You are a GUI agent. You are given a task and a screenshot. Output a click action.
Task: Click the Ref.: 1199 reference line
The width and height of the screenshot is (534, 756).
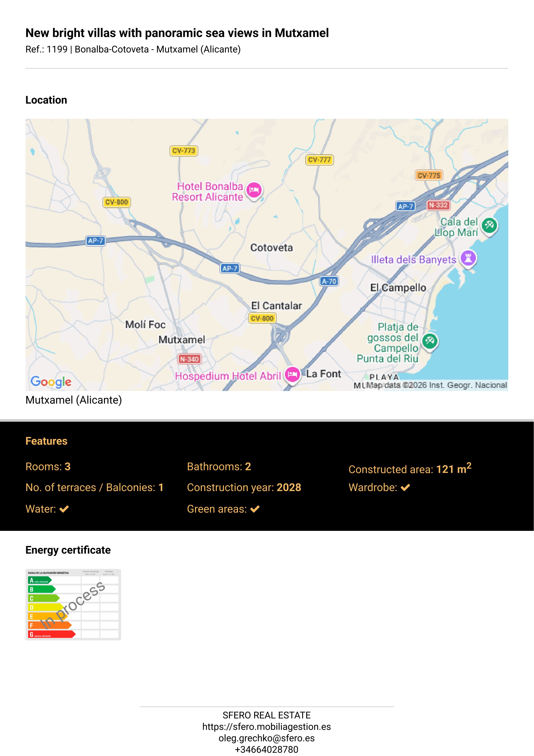click(x=133, y=49)
